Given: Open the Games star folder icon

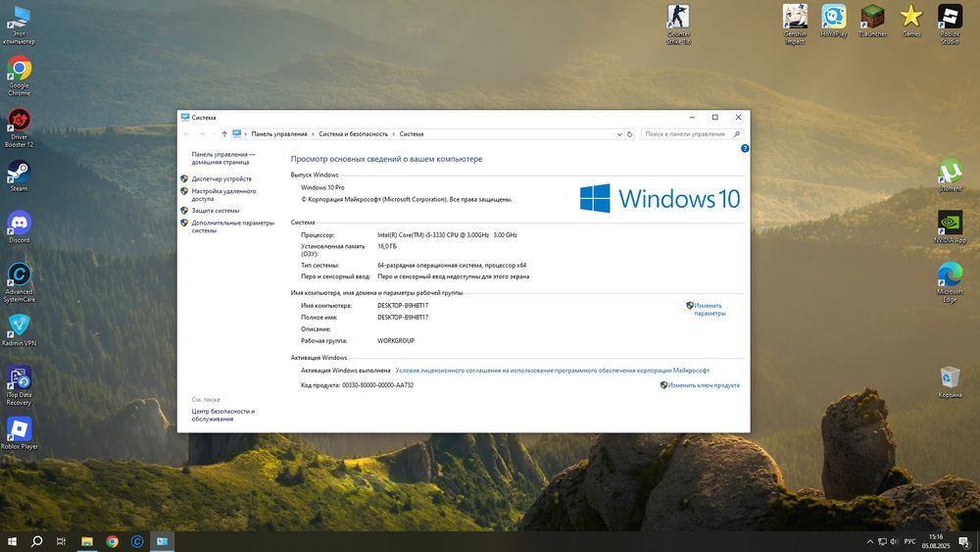Looking at the screenshot, I should coord(911,21).
